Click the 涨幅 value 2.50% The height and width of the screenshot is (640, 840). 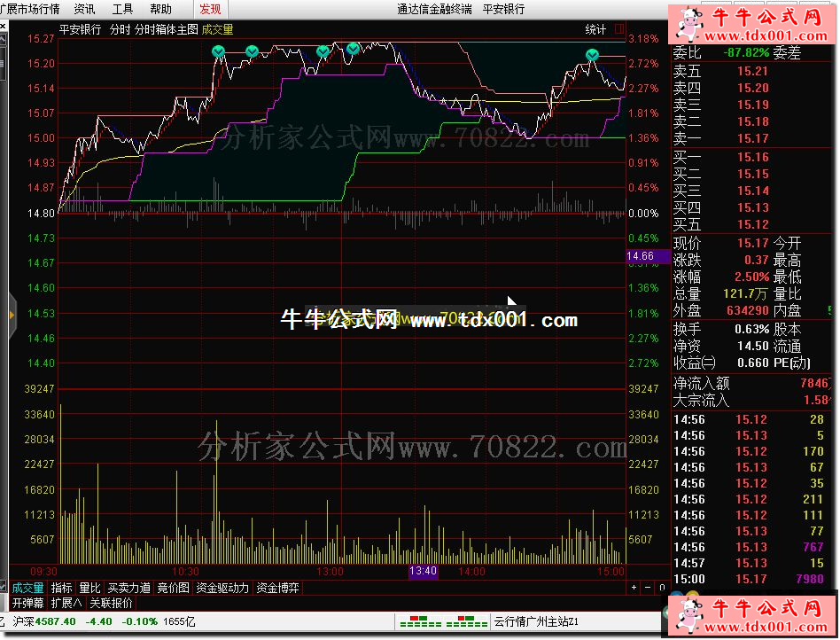751,277
